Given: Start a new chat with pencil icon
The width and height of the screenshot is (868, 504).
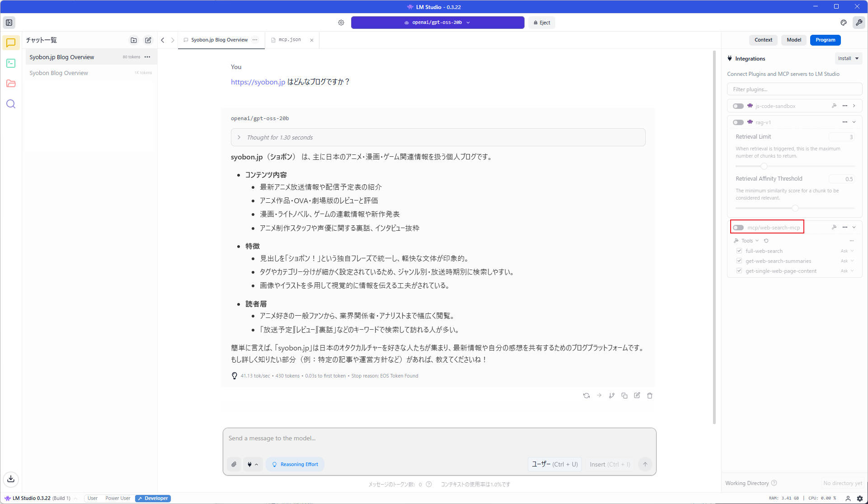Looking at the screenshot, I should pos(148,40).
